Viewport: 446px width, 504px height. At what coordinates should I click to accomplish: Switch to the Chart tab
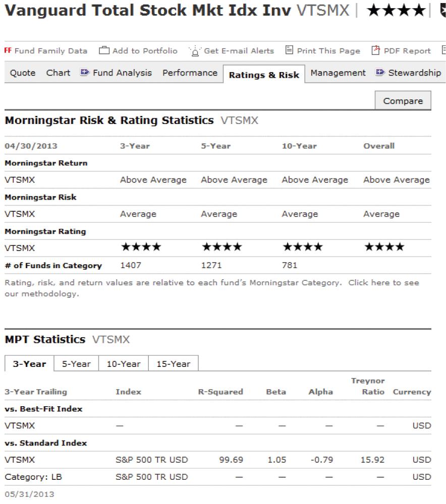tap(58, 73)
